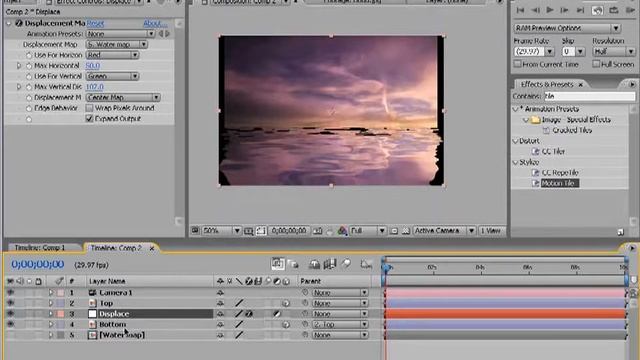
Task: Click Max Horizontal value 50.0
Action: [x=93, y=65]
